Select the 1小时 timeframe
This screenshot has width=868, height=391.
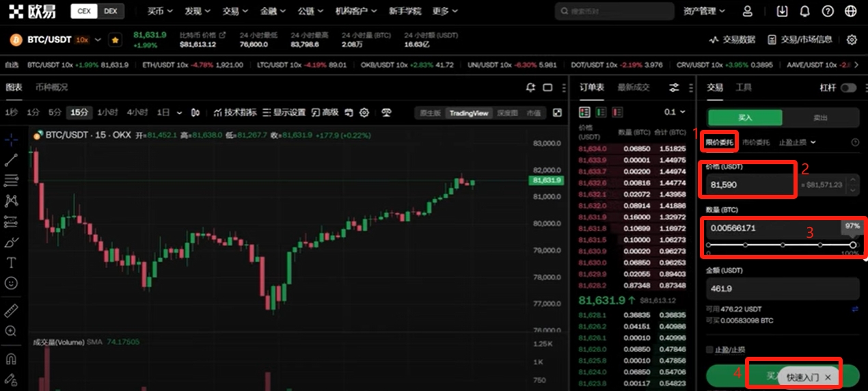[108, 113]
